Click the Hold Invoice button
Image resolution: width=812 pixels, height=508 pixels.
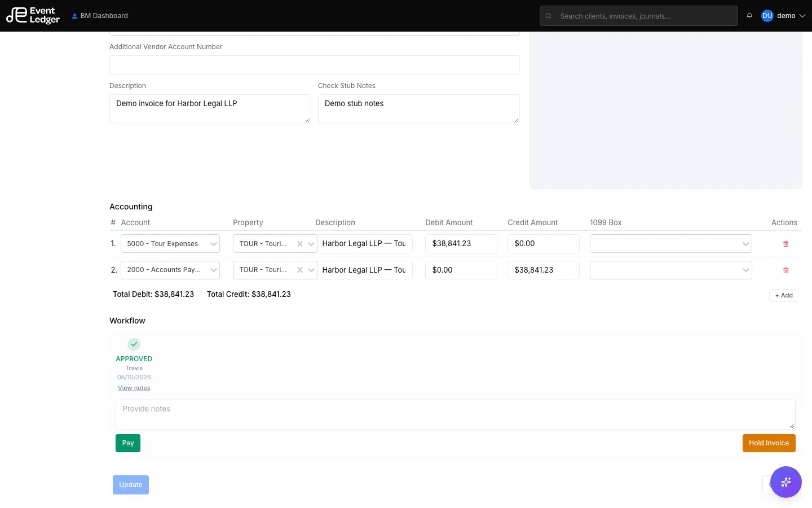[769, 443]
